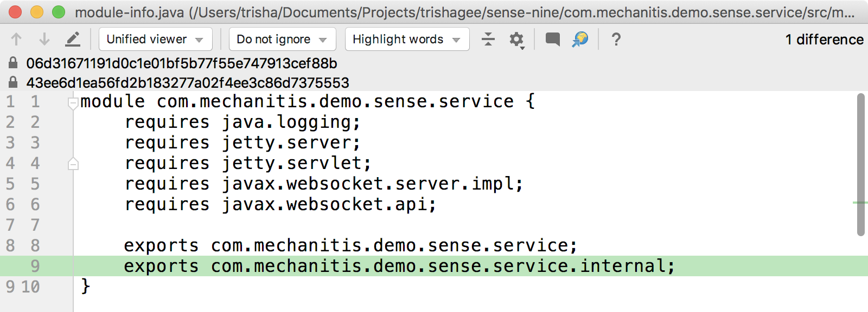This screenshot has height=312, width=868.
Task: Collapse unchanged fragments icon
Action: click(488, 39)
